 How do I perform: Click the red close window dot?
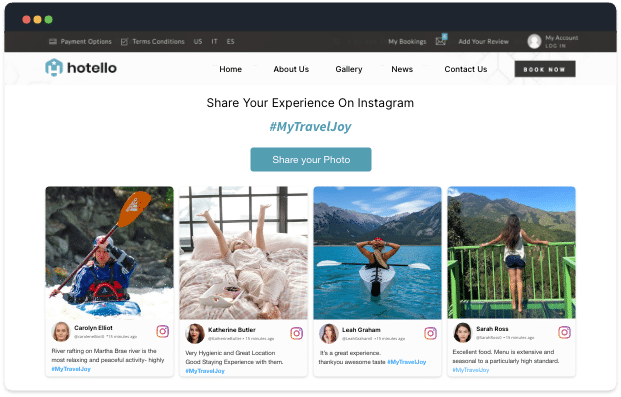pos(27,19)
